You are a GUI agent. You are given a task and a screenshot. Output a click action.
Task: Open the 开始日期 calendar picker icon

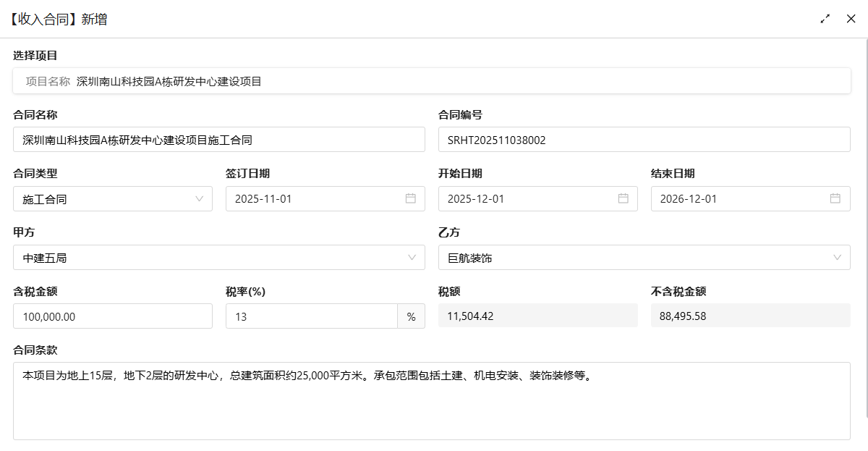tap(624, 198)
